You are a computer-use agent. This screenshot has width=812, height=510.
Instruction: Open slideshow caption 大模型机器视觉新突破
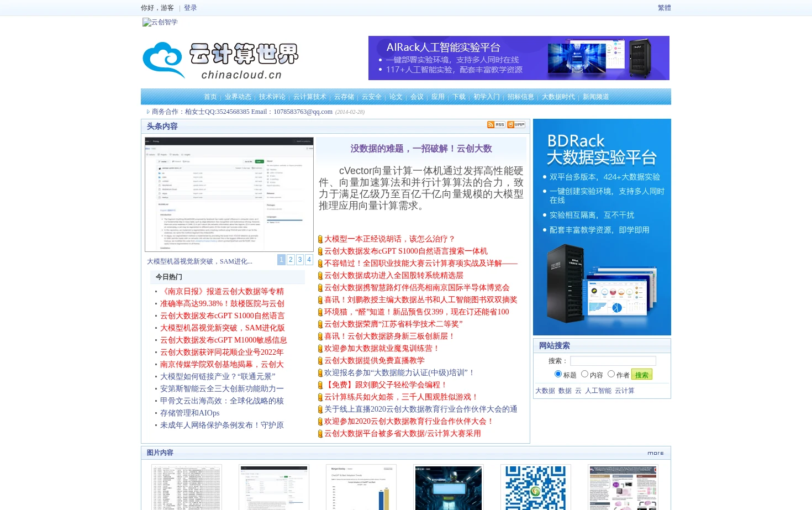[x=199, y=261]
